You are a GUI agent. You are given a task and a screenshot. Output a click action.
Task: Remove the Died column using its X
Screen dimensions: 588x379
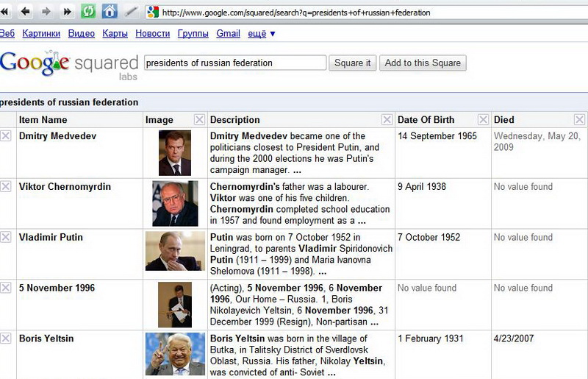click(x=579, y=120)
